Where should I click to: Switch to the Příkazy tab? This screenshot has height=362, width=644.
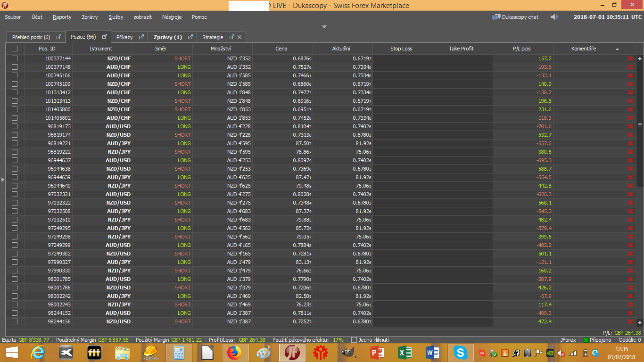coord(124,37)
